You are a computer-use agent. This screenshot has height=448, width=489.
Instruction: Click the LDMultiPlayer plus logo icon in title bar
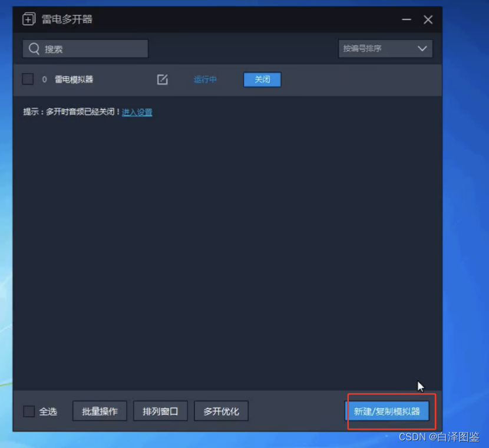(x=29, y=19)
